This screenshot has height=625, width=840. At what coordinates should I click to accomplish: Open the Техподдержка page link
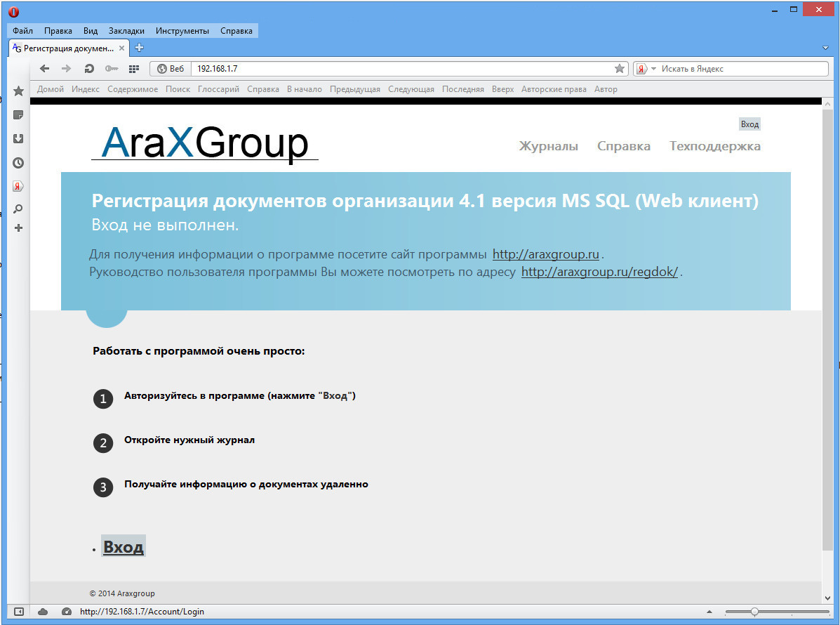click(x=714, y=146)
